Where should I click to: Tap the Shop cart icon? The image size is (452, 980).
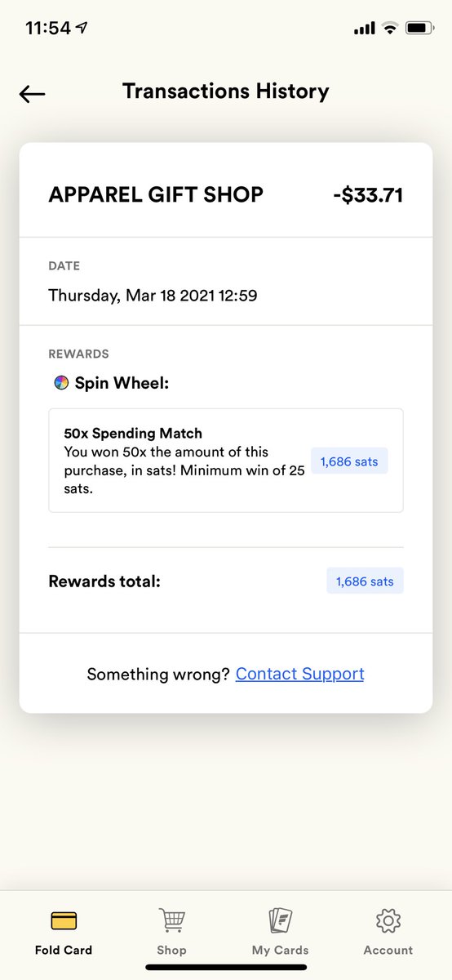tap(171, 920)
